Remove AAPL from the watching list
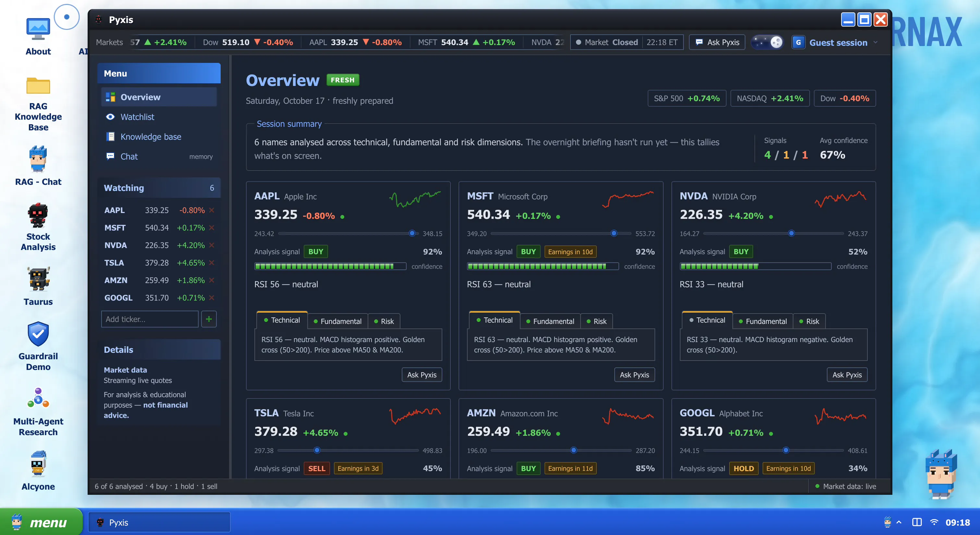 [x=212, y=210]
